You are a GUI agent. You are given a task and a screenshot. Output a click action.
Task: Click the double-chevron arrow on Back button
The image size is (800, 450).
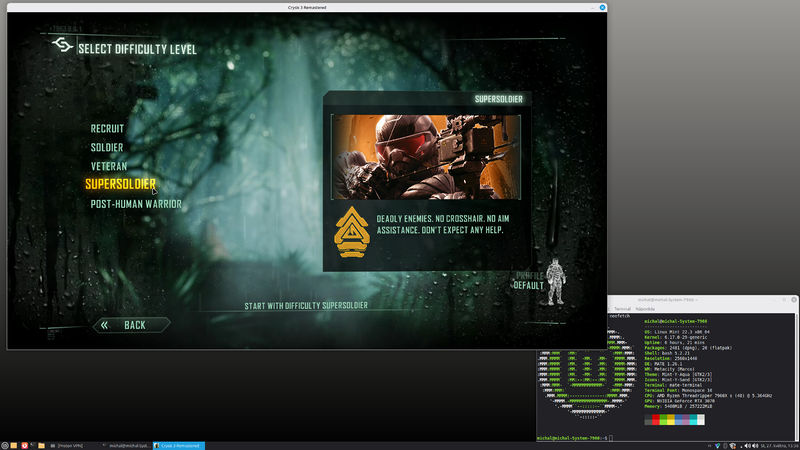click(x=104, y=325)
